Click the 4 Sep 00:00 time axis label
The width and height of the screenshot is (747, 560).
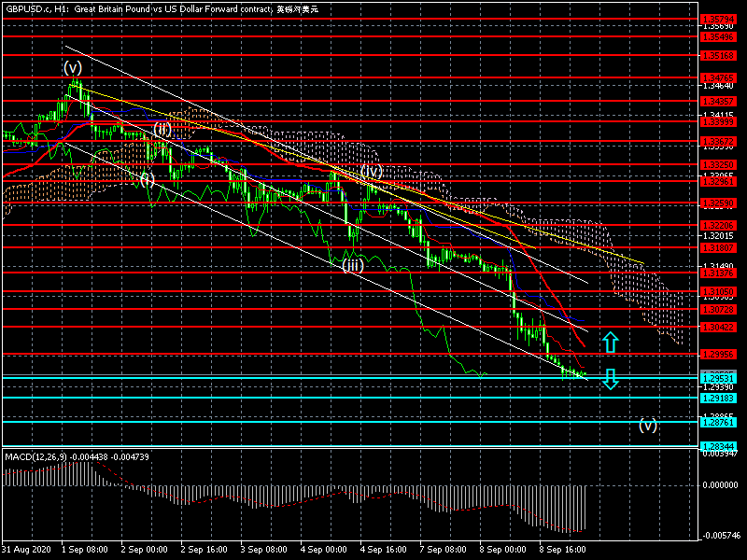[x=322, y=550]
